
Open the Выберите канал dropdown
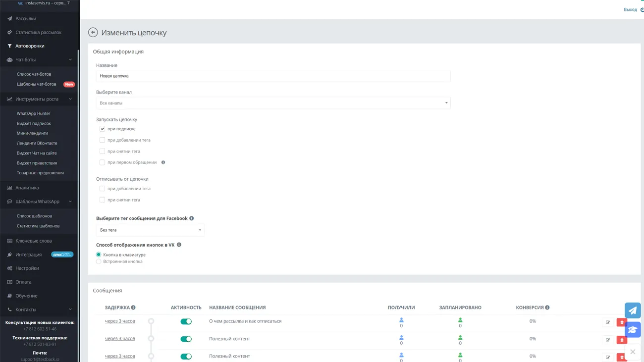273,103
